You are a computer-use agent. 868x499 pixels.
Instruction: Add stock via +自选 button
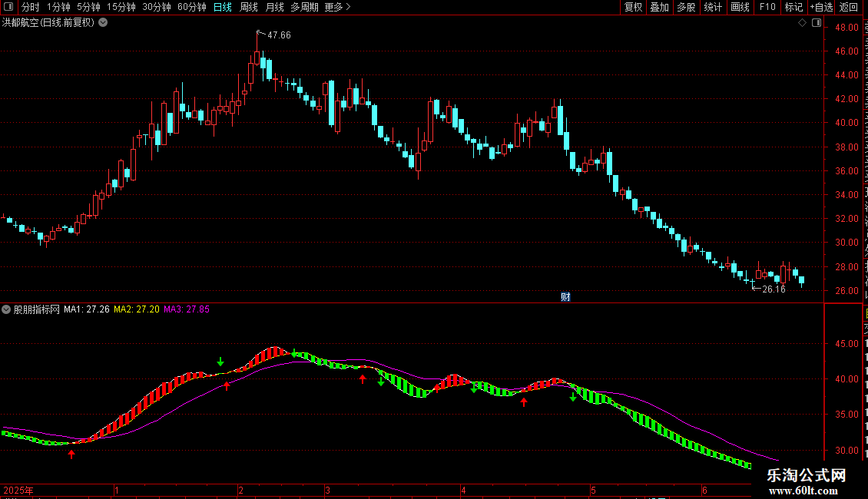821,7
